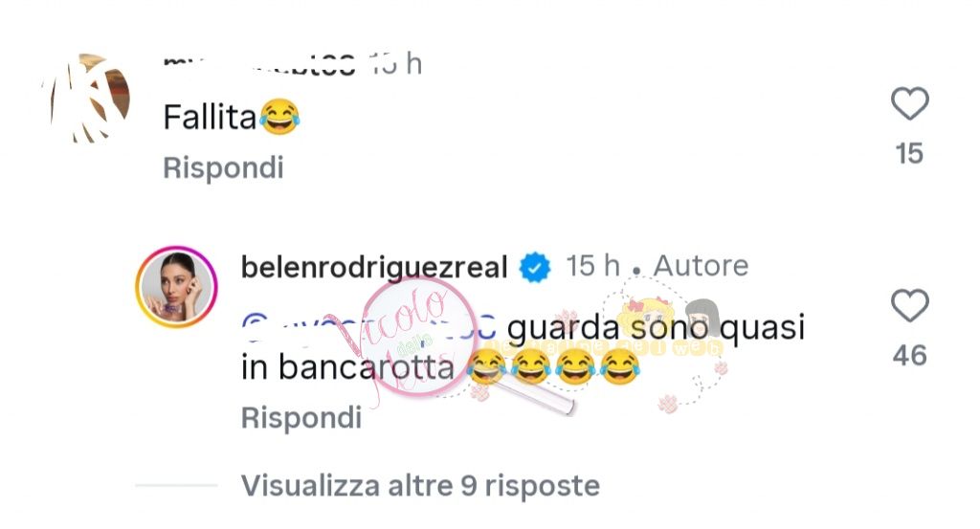Click the "Autore" label beside the timestamp
The width and height of the screenshot is (980, 529).
click(x=701, y=266)
